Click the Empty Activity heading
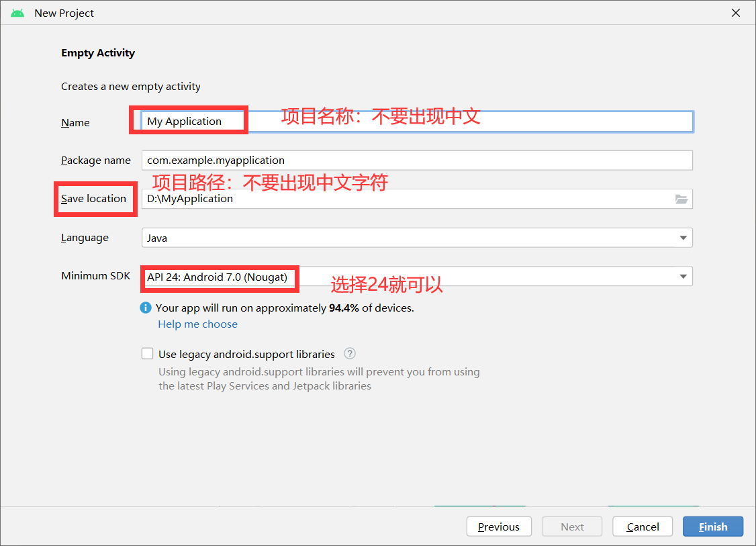Screen dimensions: 756x546 click(98, 53)
